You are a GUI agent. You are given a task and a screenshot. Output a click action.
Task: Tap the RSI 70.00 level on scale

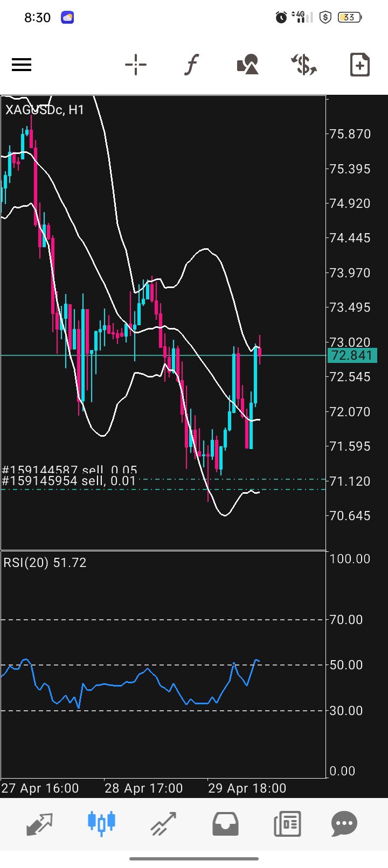coord(346,620)
